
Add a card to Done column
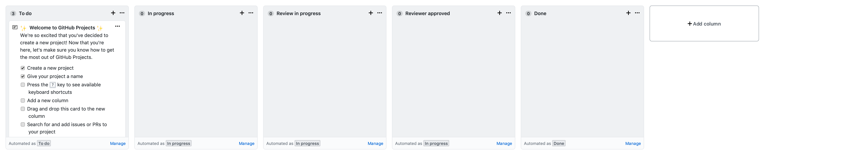tap(628, 13)
